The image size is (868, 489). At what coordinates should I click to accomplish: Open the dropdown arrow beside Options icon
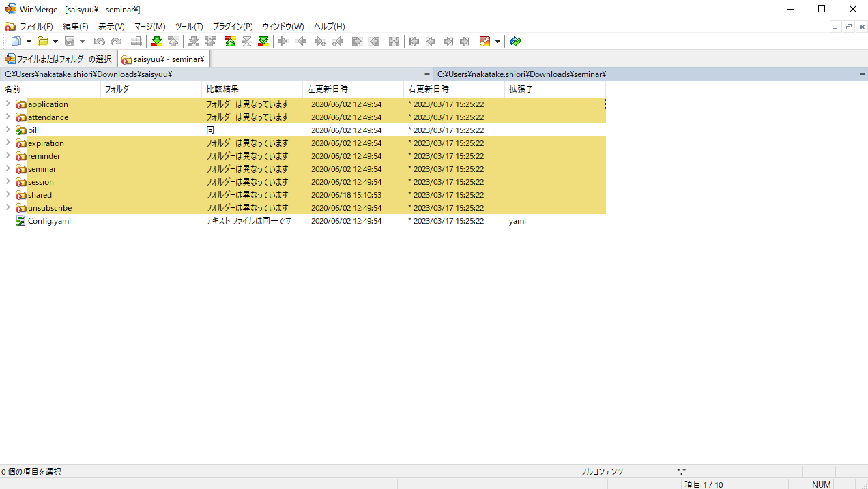click(x=497, y=42)
